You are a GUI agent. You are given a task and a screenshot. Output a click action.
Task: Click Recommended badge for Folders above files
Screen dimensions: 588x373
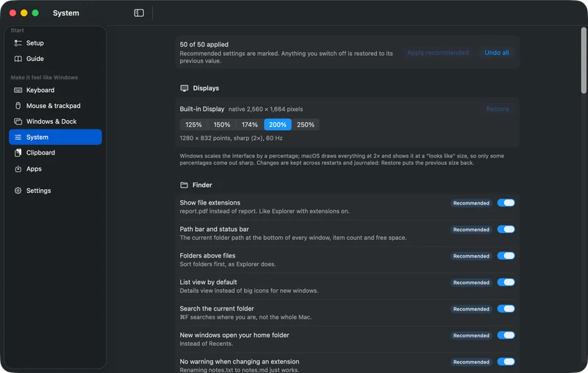click(x=471, y=256)
